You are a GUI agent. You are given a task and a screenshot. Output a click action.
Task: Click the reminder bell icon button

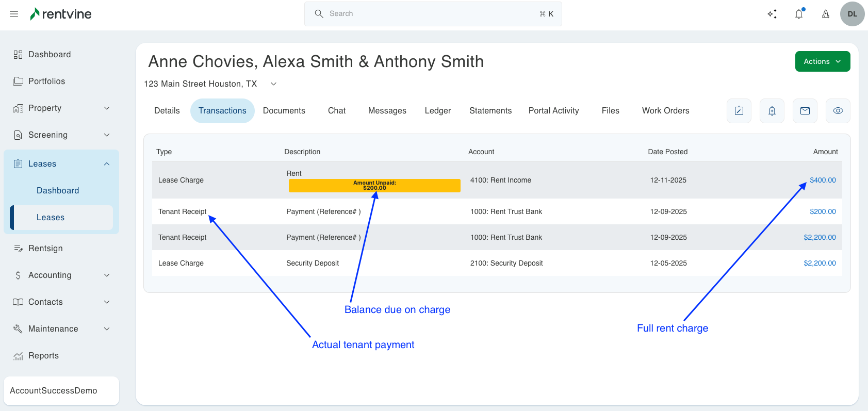(772, 111)
